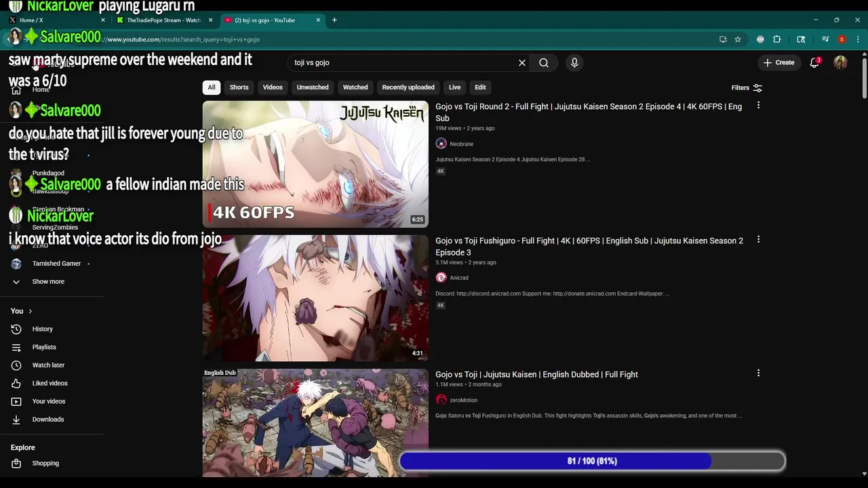Open the Chrome profile S icon

842,39
